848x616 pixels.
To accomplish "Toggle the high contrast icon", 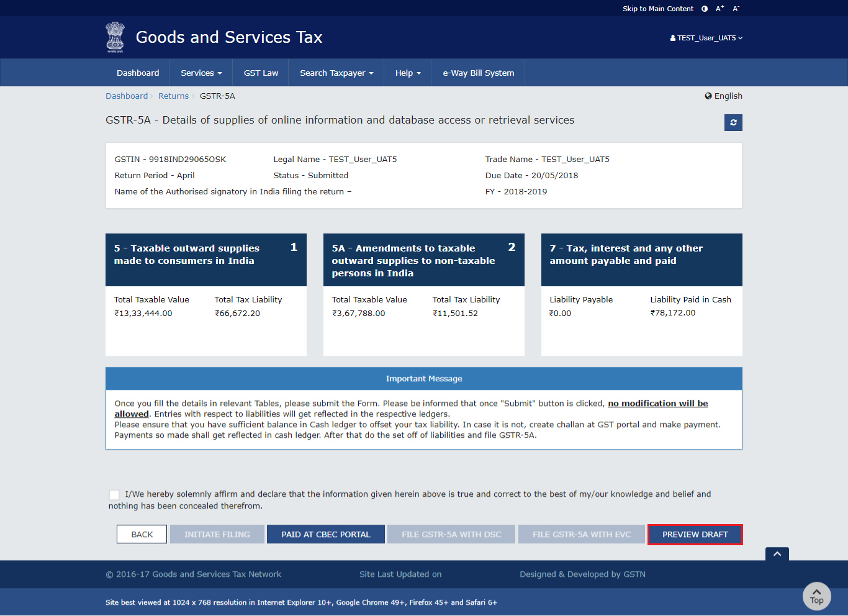I will [705, 9].
